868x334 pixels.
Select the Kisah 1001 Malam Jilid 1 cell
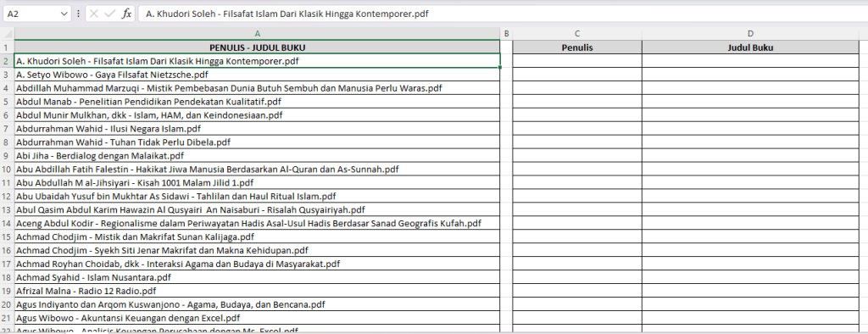(258, 183)
